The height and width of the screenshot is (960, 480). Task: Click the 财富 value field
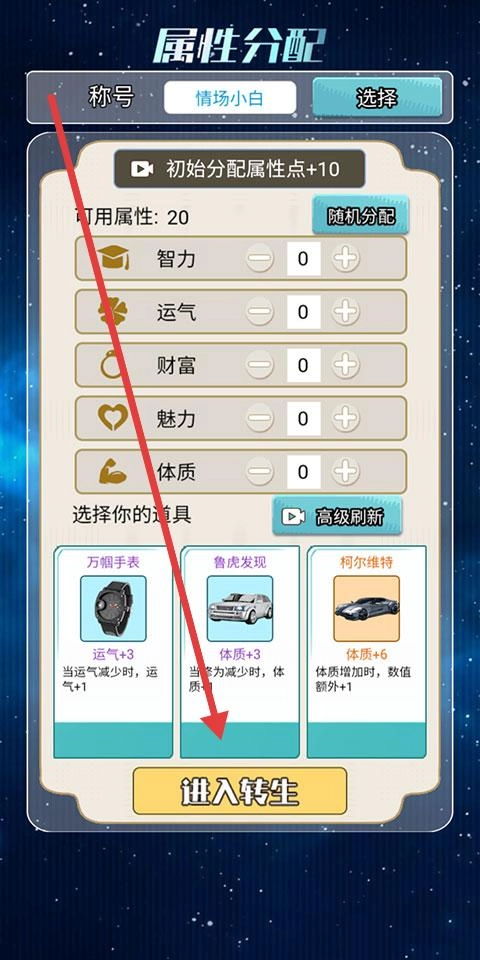(x=303, y=366)
